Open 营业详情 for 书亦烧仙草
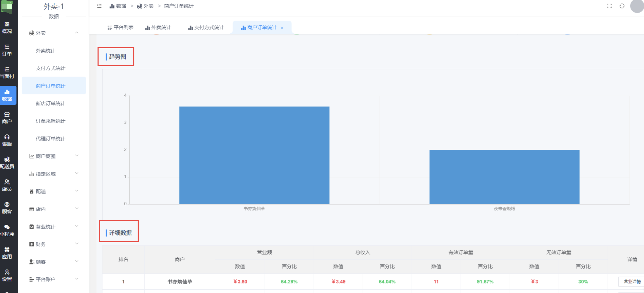 click(632, 281)
